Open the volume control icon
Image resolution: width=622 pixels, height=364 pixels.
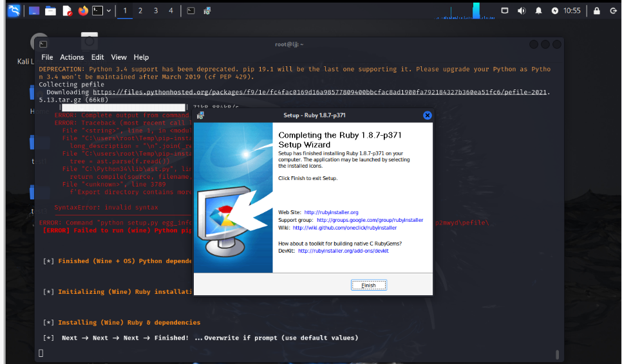click(522, 10)
